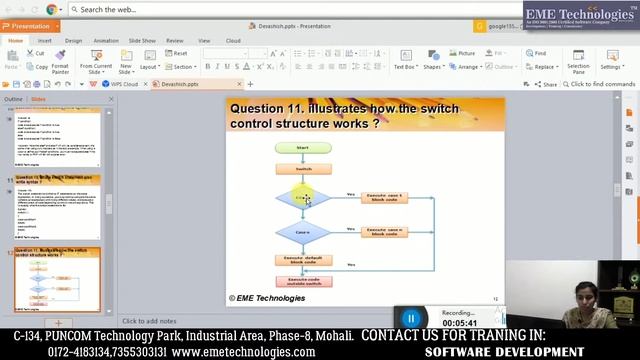Screen dimensions: 640x360
Task: Save the presentation with floppy disk icon
Action: point(16,84)
